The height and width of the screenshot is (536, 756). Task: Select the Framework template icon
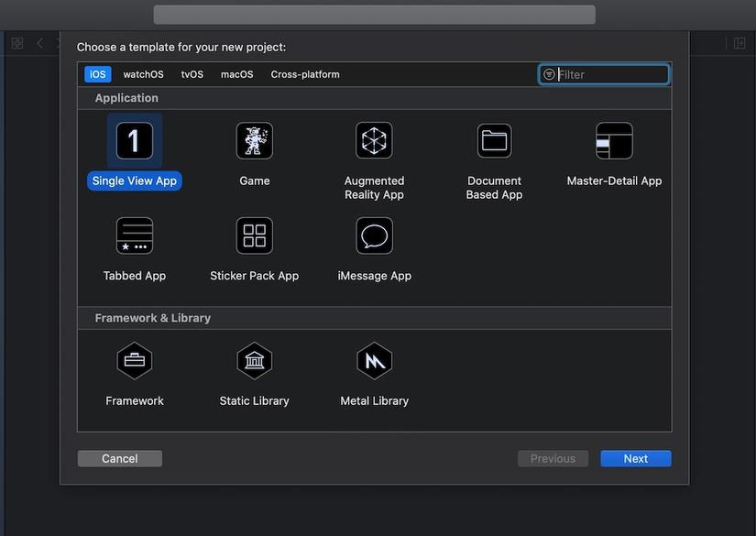tap(135, 361)
